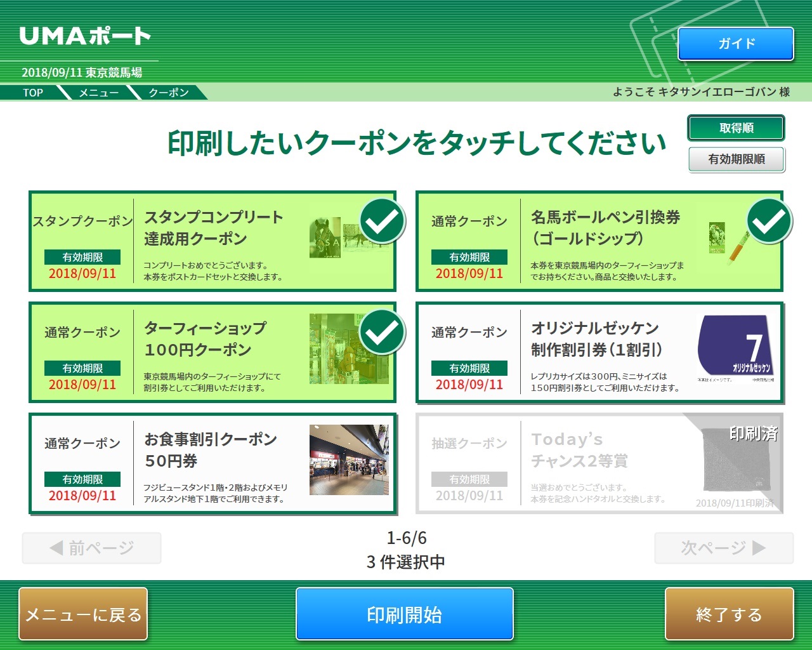Uncheck the スタンプコンプリート coupon checkmark
Screen dimensions: 812x650
click(x=383, y=222)
